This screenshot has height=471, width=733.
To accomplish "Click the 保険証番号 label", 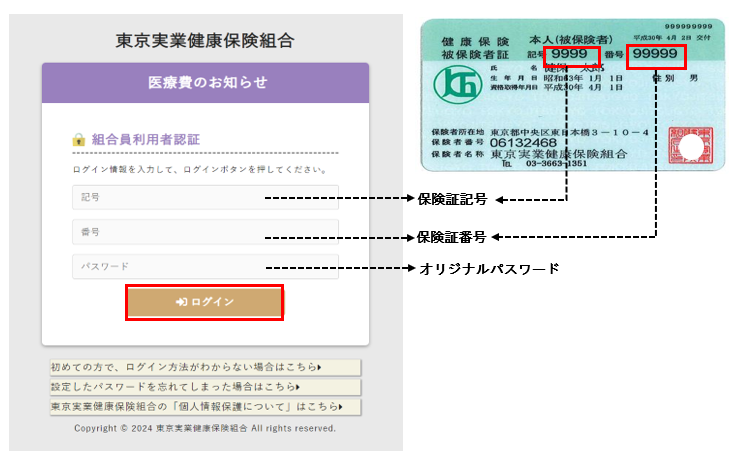I will [x=452, y=237].
